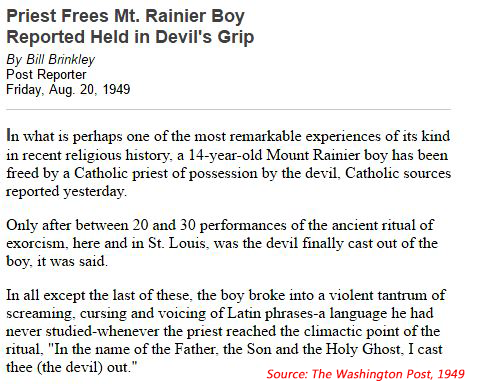Click the byline "By Bill Brinkley"
The height and width of the screenshot is (391, 487).
click(51, 60)
